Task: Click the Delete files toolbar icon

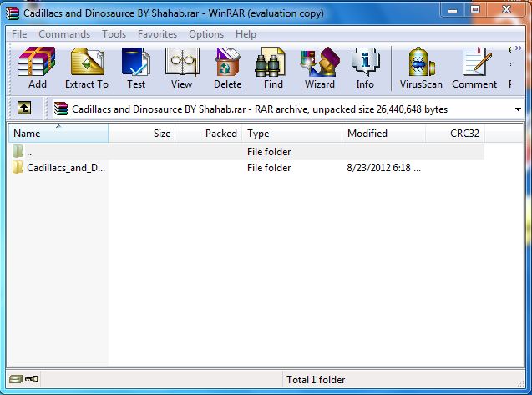Action: tap(228, 62)
